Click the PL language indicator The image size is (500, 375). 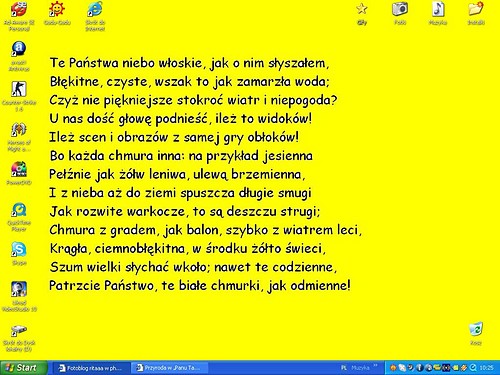point(344,368)
